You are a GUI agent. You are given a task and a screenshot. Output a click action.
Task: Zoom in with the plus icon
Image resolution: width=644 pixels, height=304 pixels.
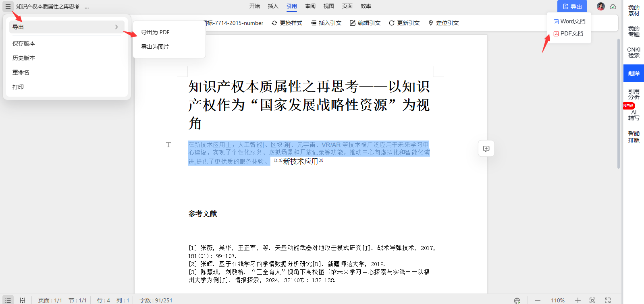578,300
